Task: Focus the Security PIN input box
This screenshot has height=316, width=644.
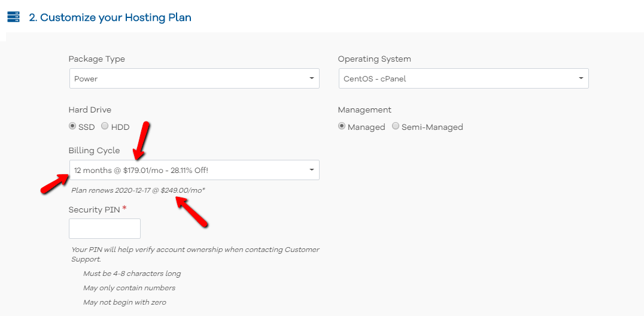Action: click(105, 229)
